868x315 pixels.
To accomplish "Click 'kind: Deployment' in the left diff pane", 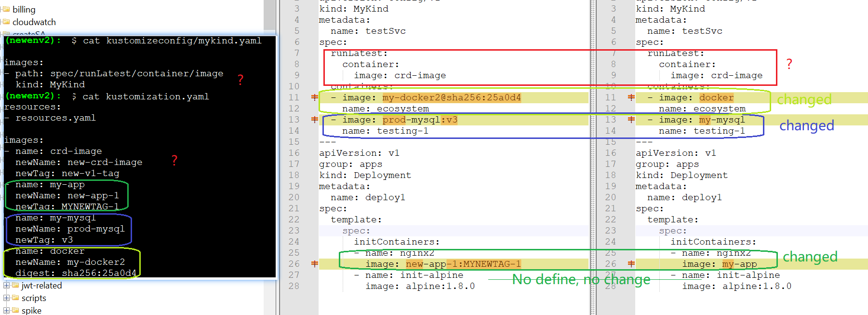I will 365,175.
